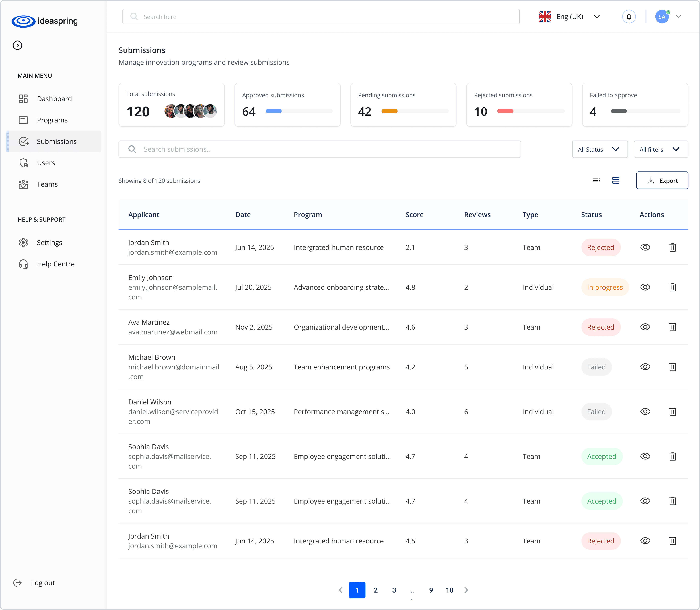Show Sophia Davis's accepted submission details
Screen dimensions: 700x610
point(645,456)
